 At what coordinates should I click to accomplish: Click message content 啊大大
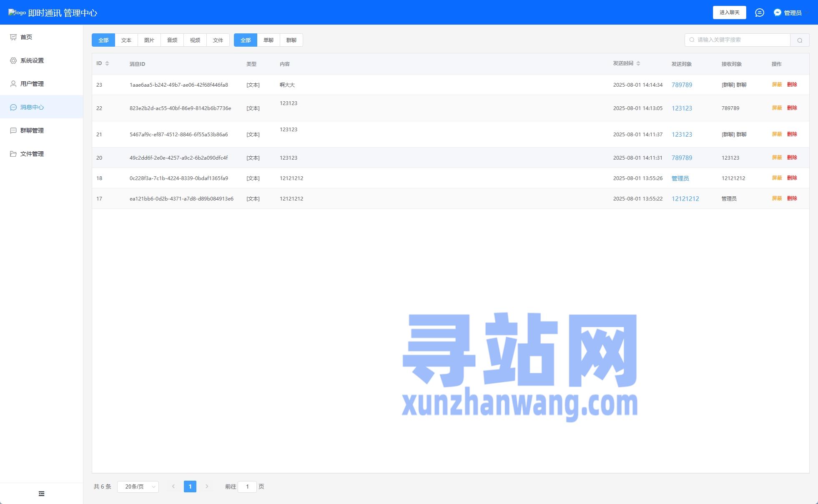(287, 85)
